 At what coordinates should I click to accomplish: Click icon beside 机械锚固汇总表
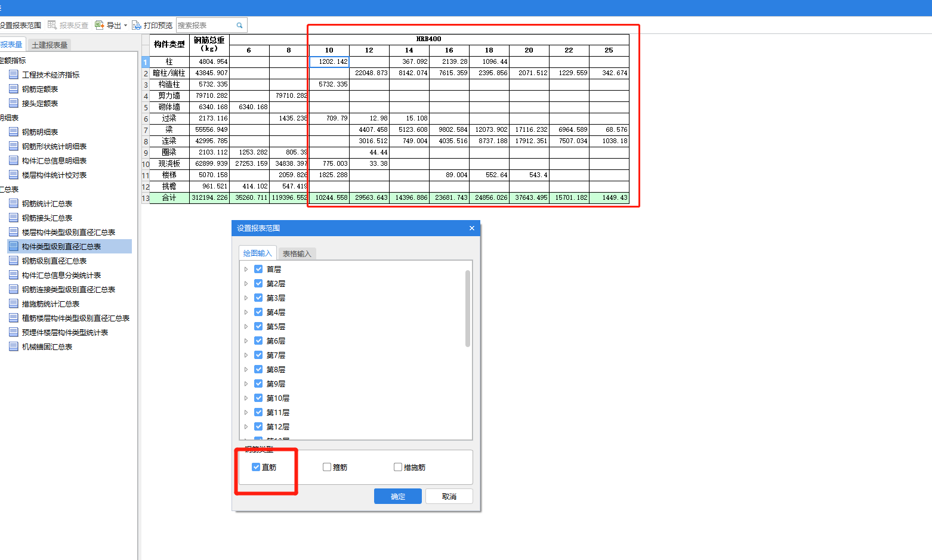coord(14,346)
